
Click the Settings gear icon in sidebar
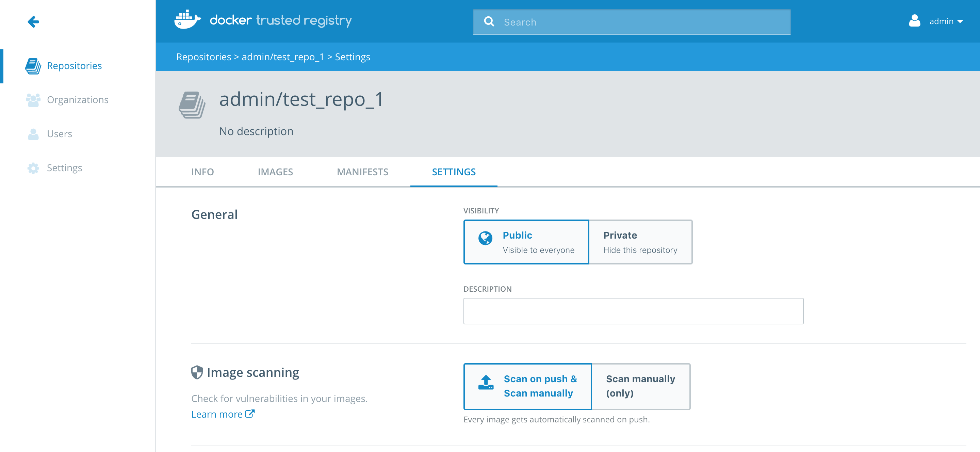[33, 168]
